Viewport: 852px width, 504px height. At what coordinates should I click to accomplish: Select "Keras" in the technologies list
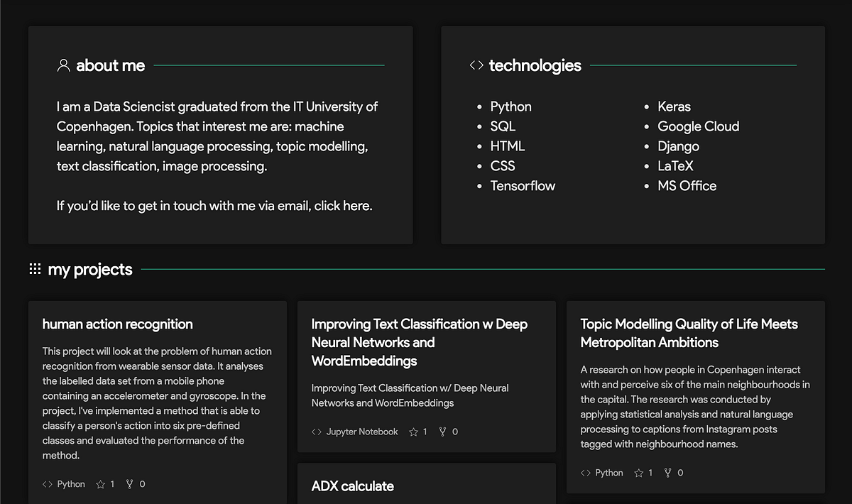click(674, 106)
